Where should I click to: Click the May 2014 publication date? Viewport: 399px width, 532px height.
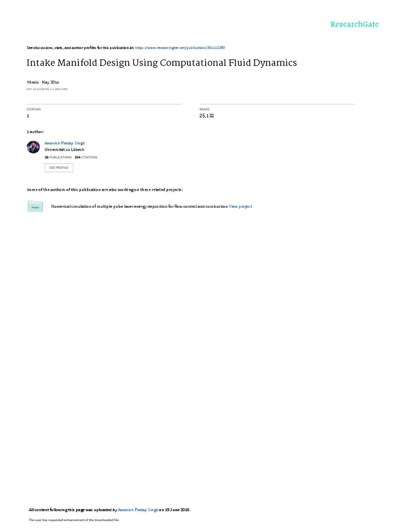(50, 82)
